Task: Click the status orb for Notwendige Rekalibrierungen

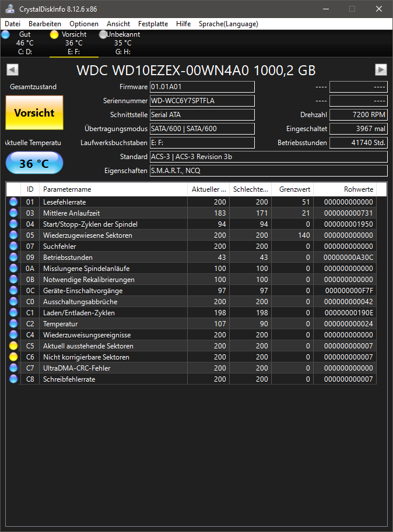Action: pos(13,280)
